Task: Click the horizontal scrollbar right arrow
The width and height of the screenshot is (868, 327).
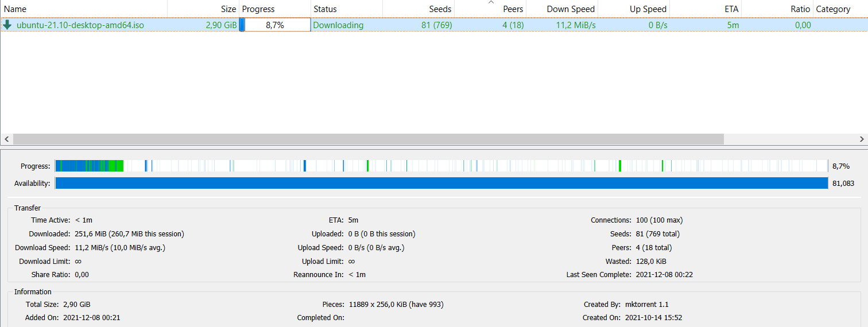Action: coord(862,139)
